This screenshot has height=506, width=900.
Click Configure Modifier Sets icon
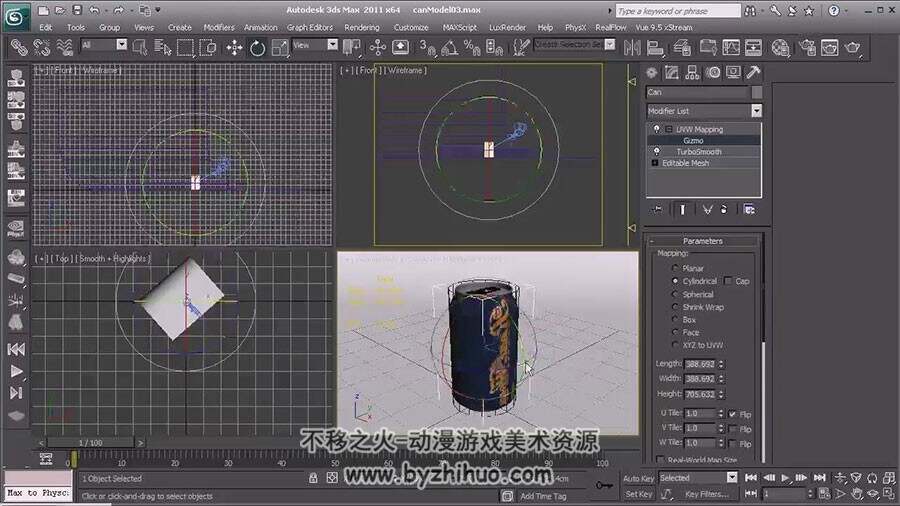[x=749, y=209]
